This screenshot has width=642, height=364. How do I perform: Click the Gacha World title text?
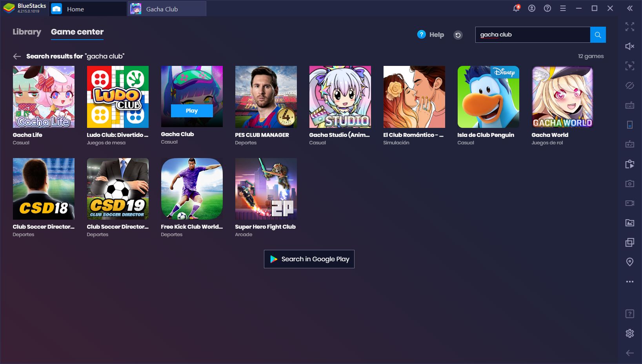pos(550,135)
